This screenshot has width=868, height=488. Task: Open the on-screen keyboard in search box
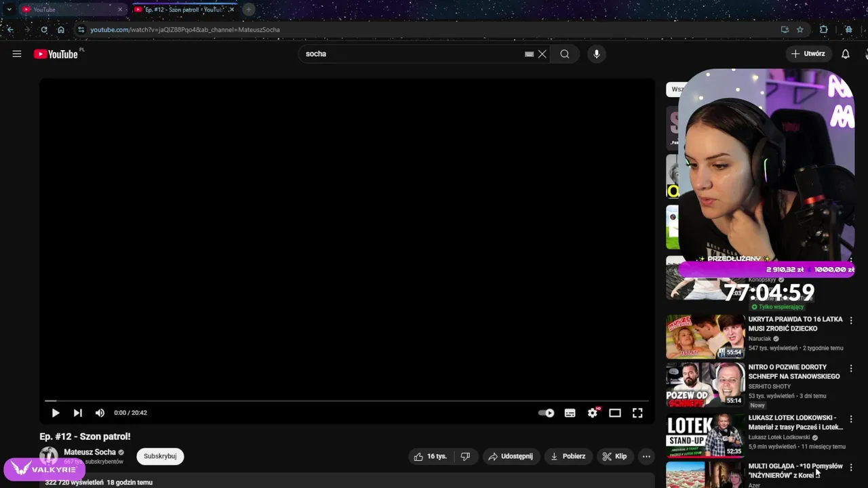click(529, 54)
